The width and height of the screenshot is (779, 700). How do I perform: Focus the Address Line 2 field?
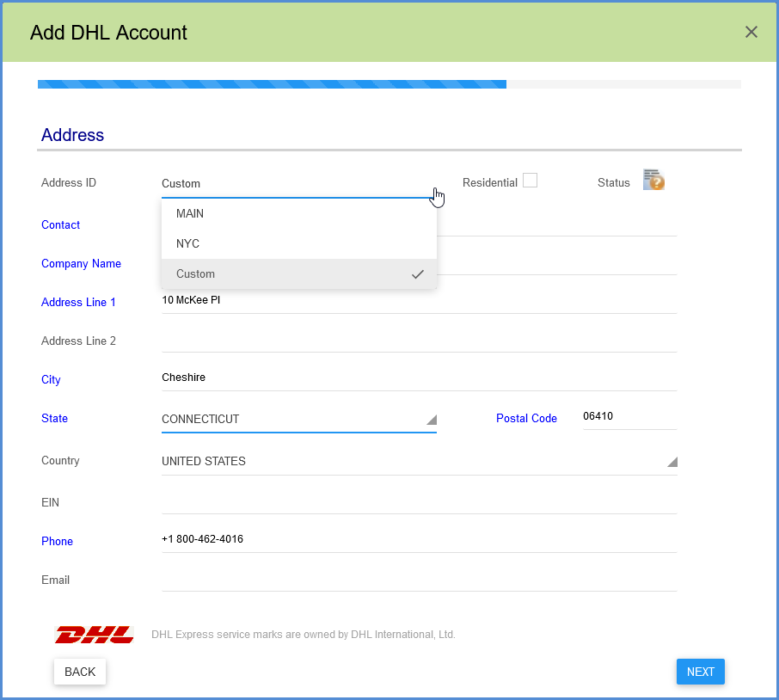click(420, 341)
